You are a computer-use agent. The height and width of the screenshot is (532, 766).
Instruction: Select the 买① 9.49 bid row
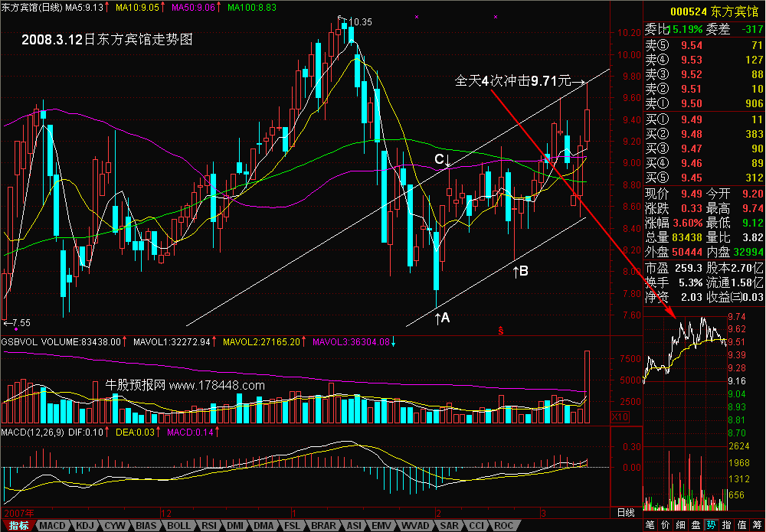click(704, 119)
